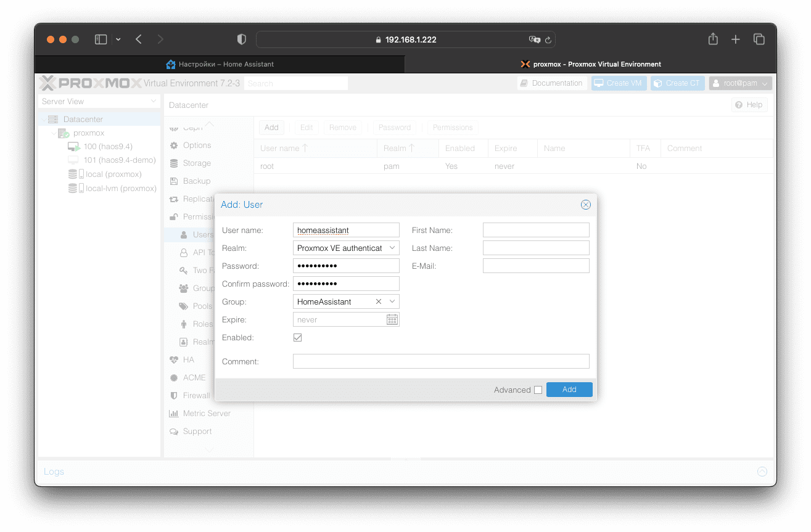The width and height of the screenshot is (811, 532).
Task: Reload the page with refresh icon
Action: pos(548,39)
